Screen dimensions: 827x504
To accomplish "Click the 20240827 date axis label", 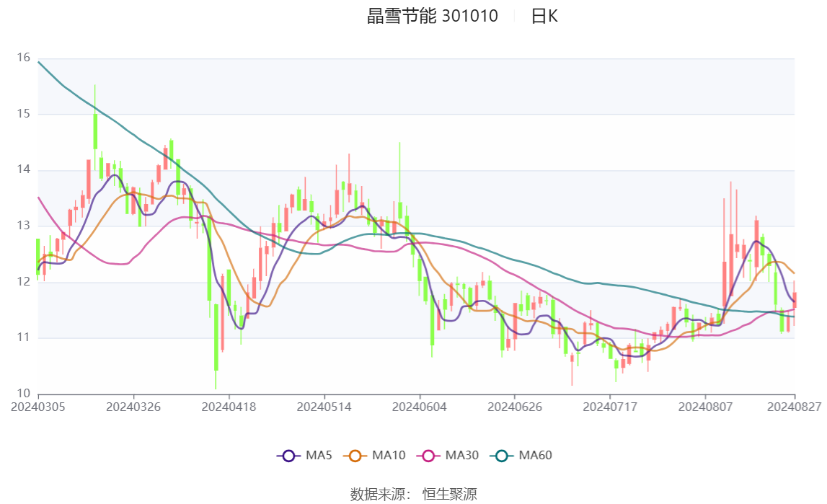I will (x=795, y=407).
